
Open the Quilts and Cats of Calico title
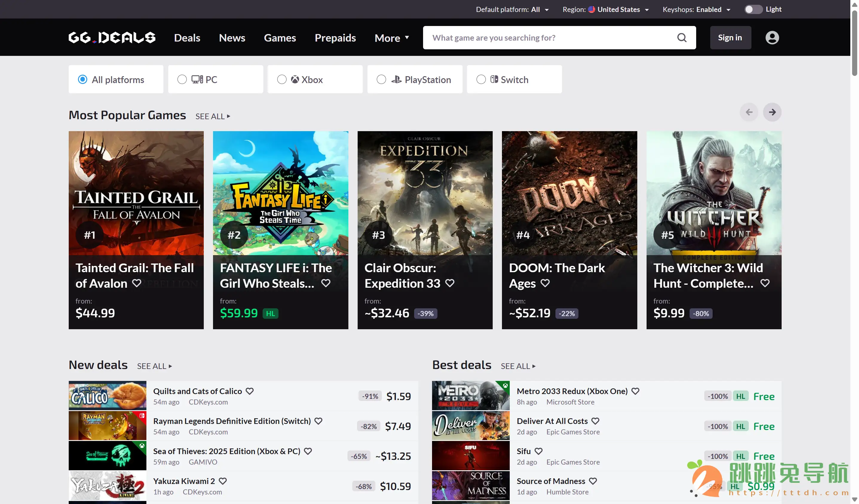[x=197, y=391]
